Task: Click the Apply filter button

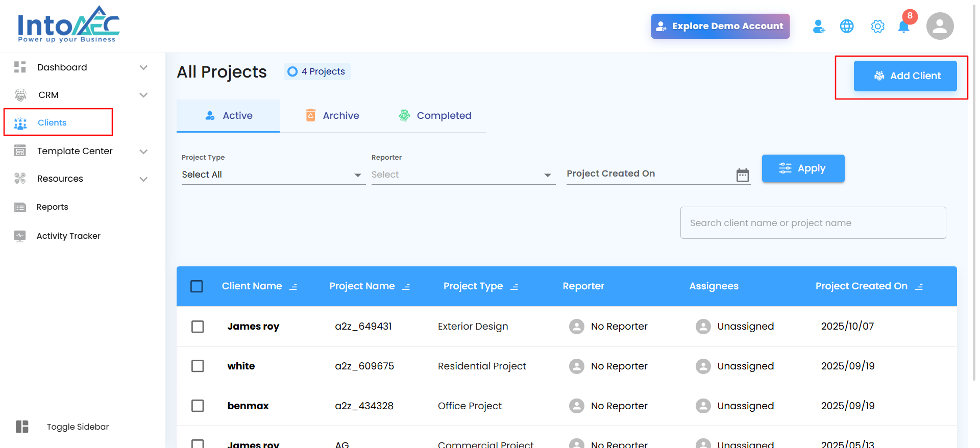Action: 803,168
